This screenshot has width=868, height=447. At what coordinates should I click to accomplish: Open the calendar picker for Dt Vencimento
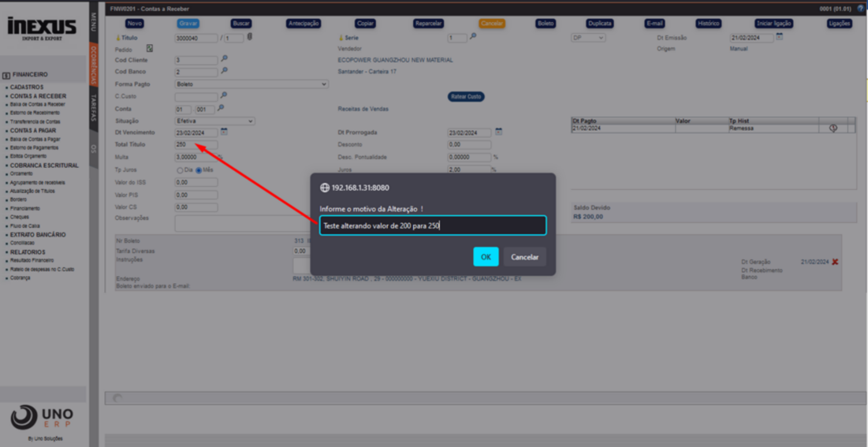tap(224, 132)
